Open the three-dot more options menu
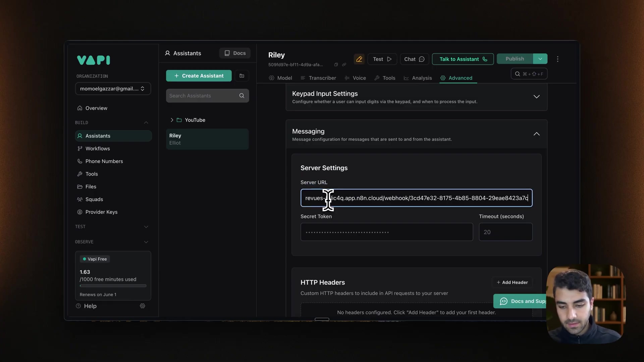The width and height of the screenshot is (644, 362). point(557,59)
